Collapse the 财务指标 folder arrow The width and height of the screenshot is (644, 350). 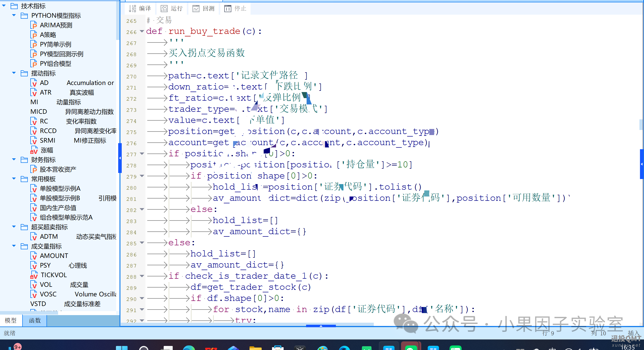pyautogui.click(x=14, y=159)
